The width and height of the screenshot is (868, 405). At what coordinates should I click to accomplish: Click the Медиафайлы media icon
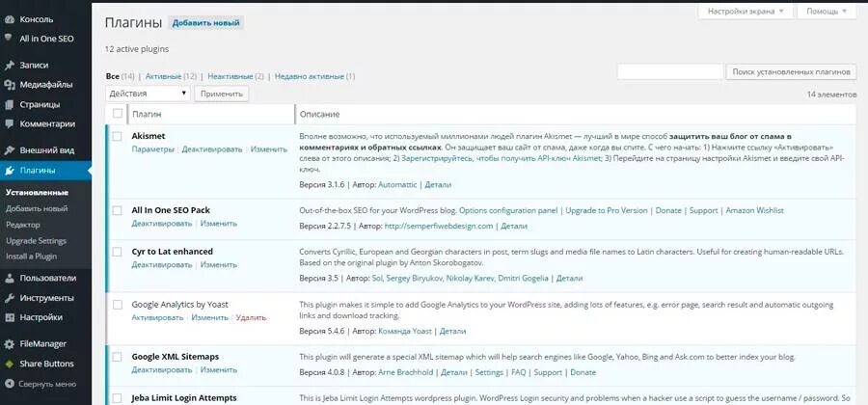pyautogui.click(x=9, y=85)
